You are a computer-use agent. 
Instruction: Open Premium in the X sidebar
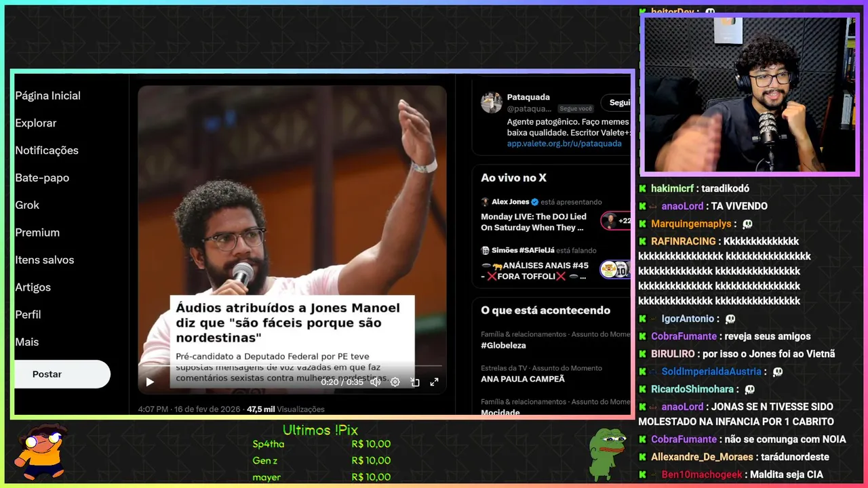tap(37, 232)
